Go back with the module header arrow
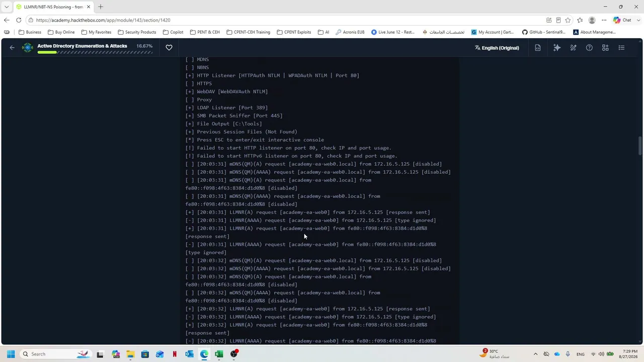This screenshot has width=644, height=362. coord(12,48)
